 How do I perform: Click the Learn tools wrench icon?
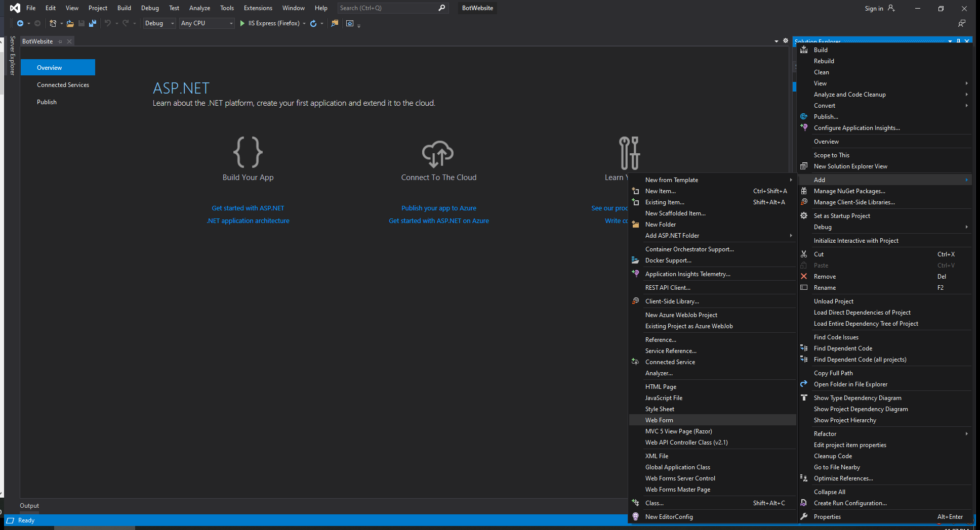tap(629, 153)
